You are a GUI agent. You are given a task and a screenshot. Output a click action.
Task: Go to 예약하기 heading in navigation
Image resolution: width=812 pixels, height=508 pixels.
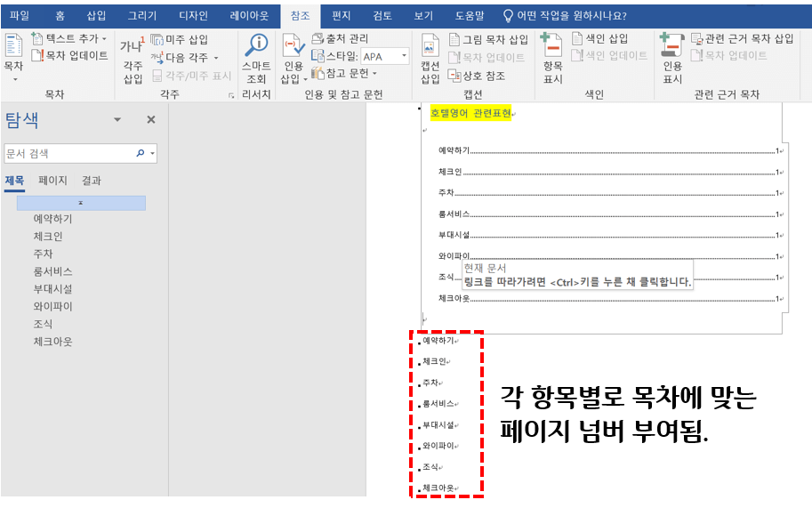(x=52, y=219)
